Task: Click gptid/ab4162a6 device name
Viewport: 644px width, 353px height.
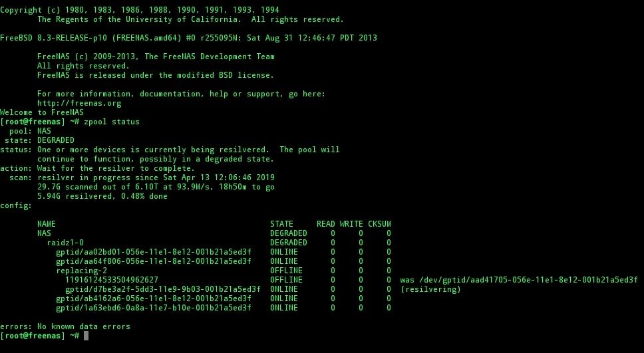Action: click(154, 298)
